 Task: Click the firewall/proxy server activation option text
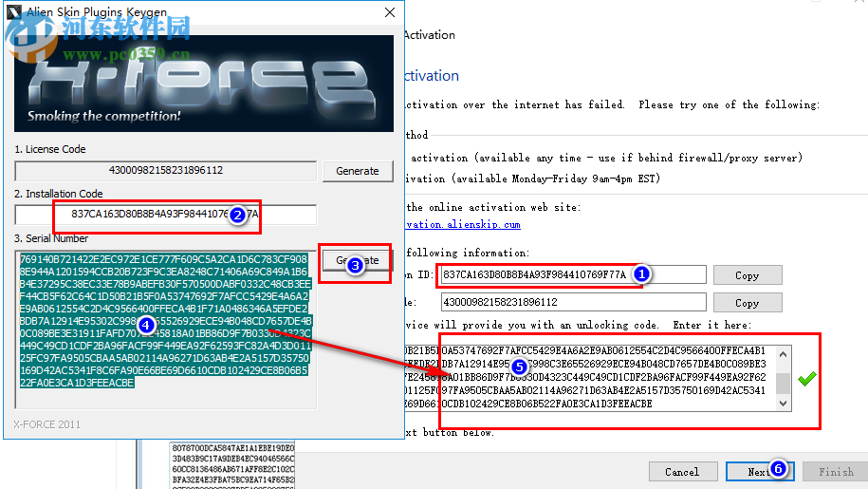point(607,158)
